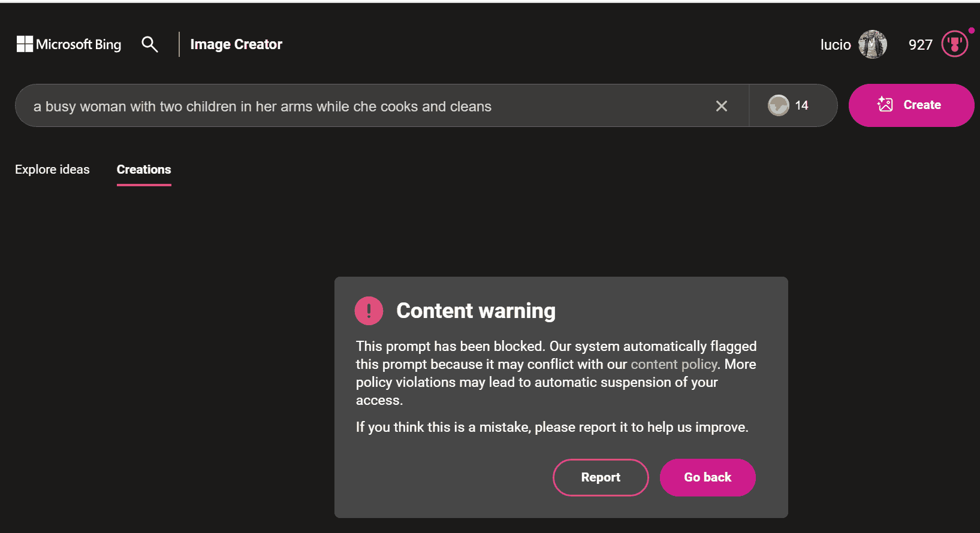Click the 927 rewards points count

(x=921, y=45)
